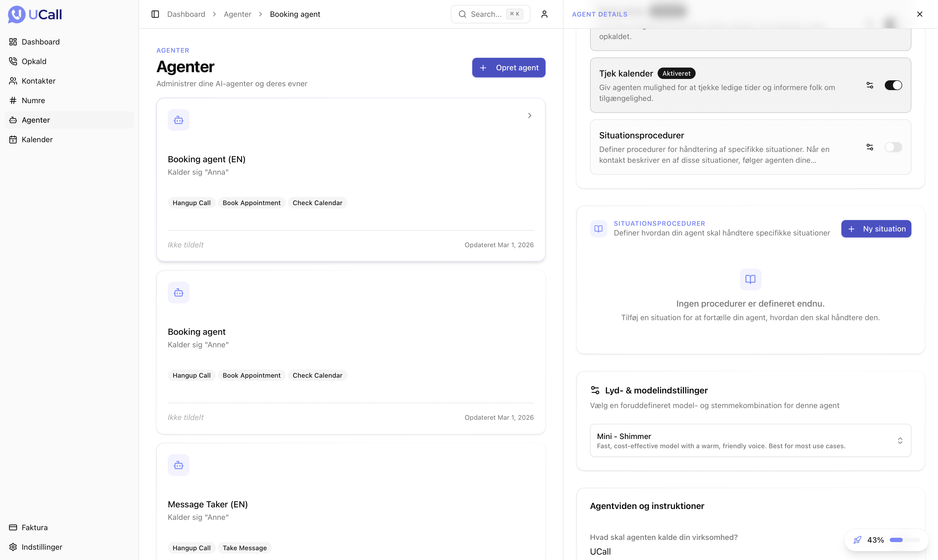Open the Mini - Shimmer model dropdown
The image size is (938, 560).
point(750,440)
